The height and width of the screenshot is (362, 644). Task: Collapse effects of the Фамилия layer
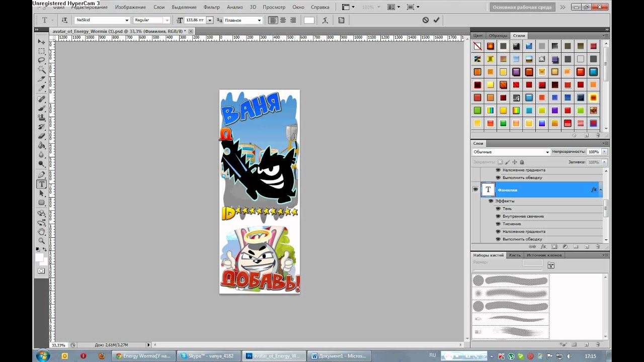pos(601,190)
